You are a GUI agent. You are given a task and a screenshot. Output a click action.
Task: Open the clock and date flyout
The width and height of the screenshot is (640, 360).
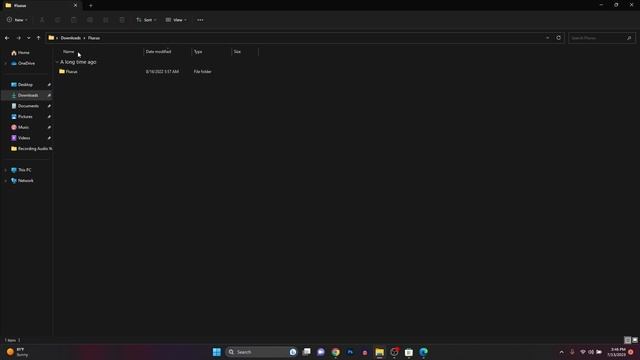click(616, 352)
